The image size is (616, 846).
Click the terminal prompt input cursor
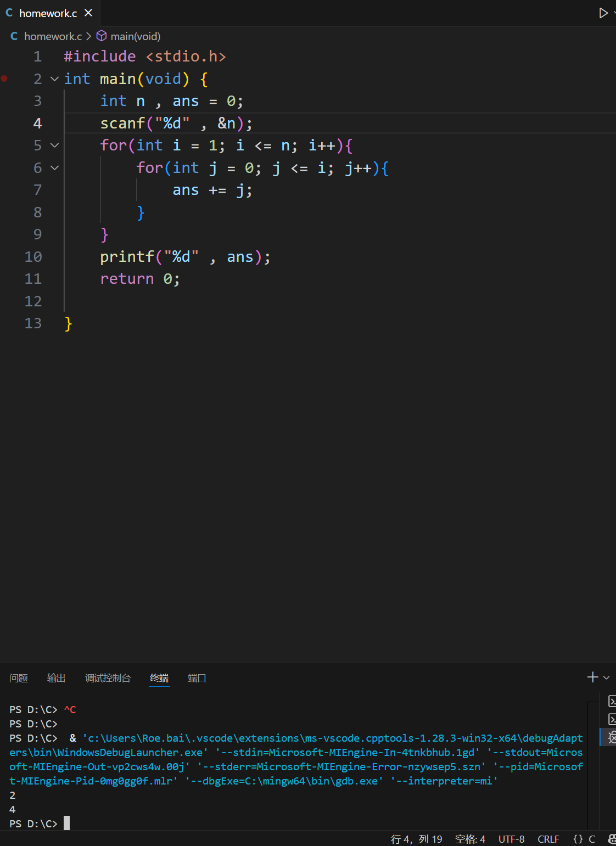(66, 823)
